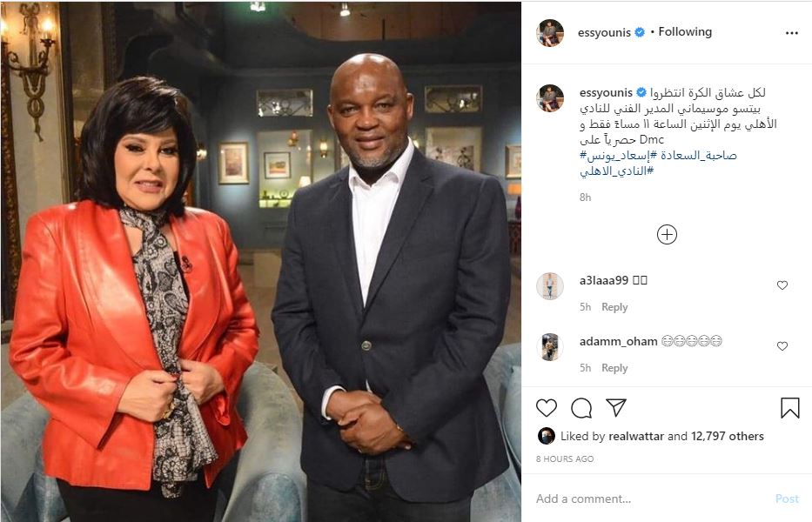Open the realwattar avatar beside Liked by

pos(547,436)
